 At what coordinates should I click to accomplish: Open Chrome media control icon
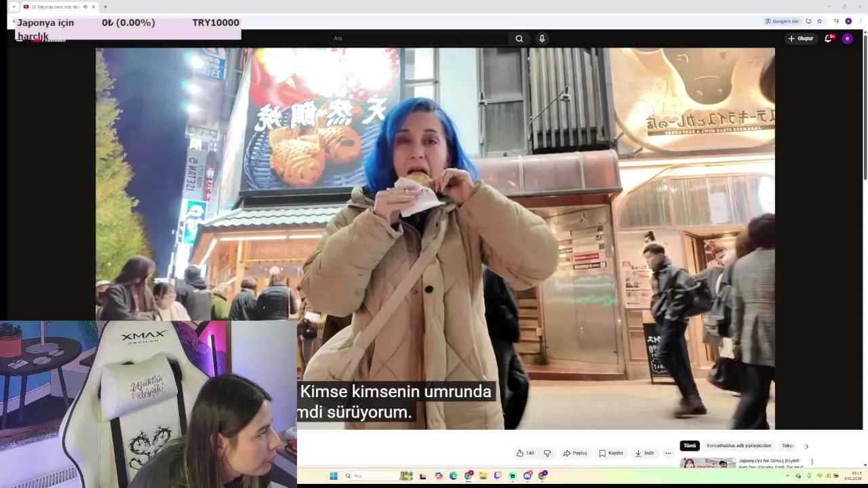pos(837,21)
